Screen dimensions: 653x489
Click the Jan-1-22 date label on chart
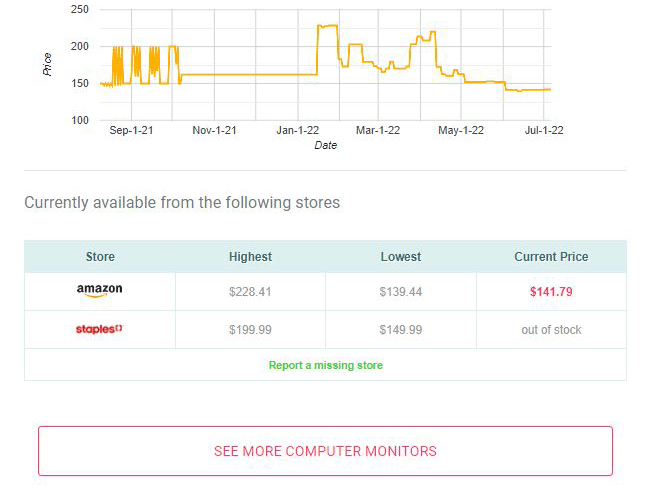(298, 130)
